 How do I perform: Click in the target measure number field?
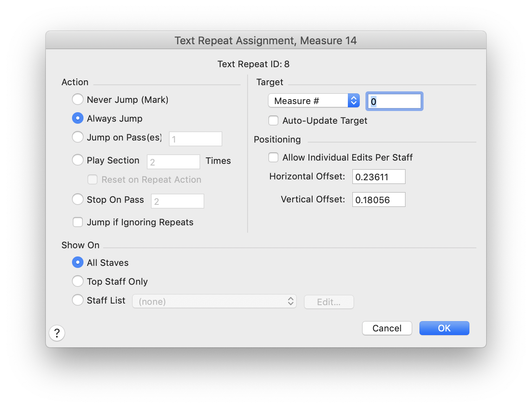tap(394, 102)
